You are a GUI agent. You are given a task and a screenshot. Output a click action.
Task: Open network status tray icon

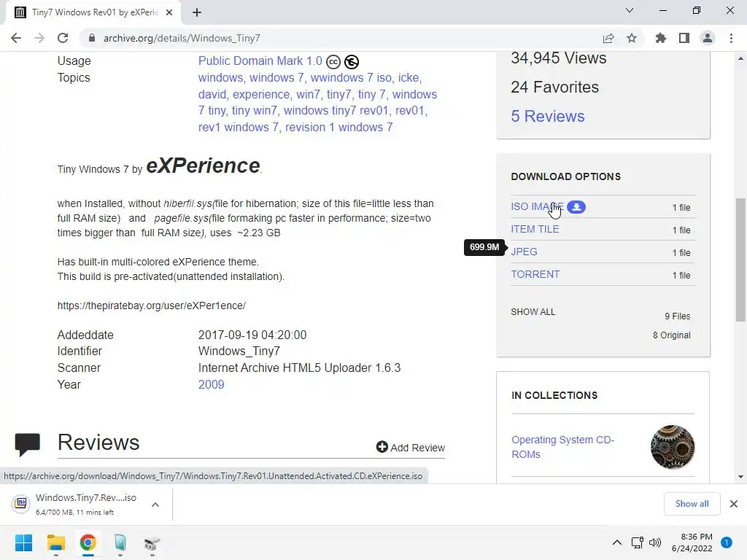tap(637, 542)
